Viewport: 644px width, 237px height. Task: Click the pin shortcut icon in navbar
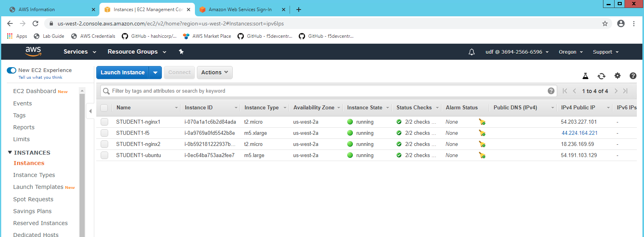181,52
